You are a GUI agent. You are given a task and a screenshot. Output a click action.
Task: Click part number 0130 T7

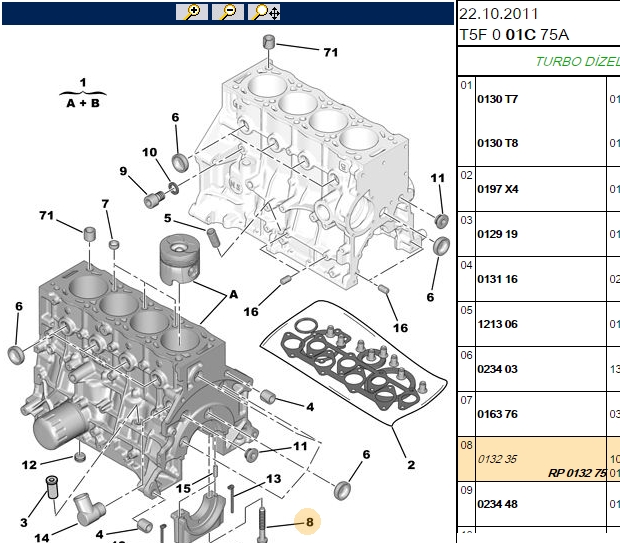497,99
